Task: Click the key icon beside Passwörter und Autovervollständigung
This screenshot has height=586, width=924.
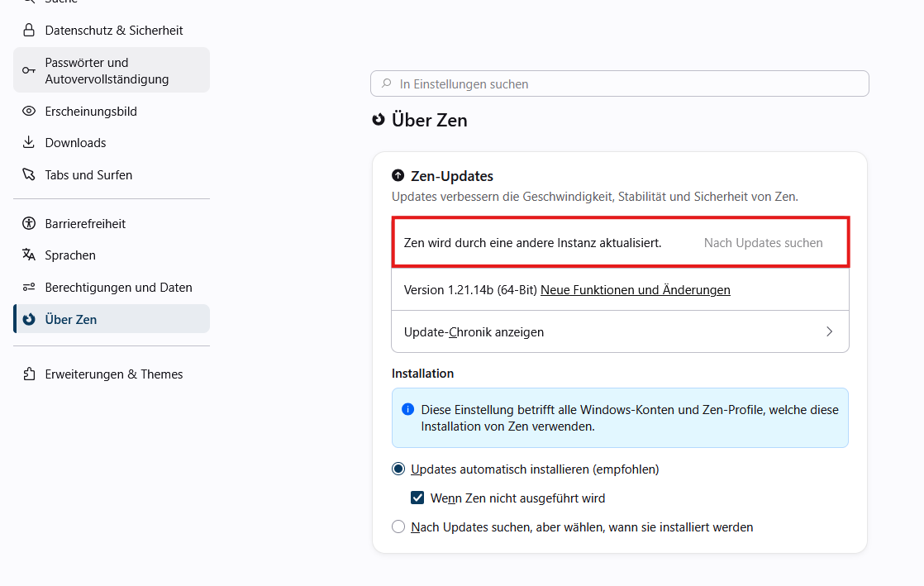Action: coord(28,71)
